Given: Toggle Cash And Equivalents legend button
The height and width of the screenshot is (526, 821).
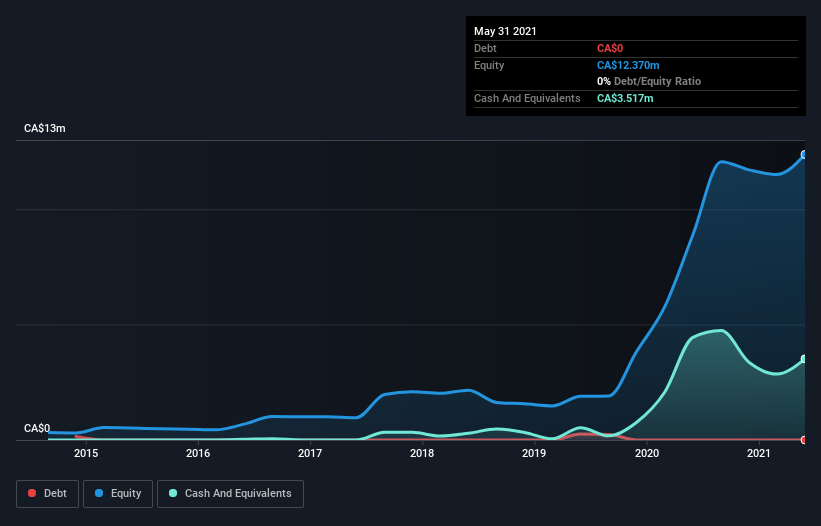Looking at the screenshot, I should click(230, 494).
